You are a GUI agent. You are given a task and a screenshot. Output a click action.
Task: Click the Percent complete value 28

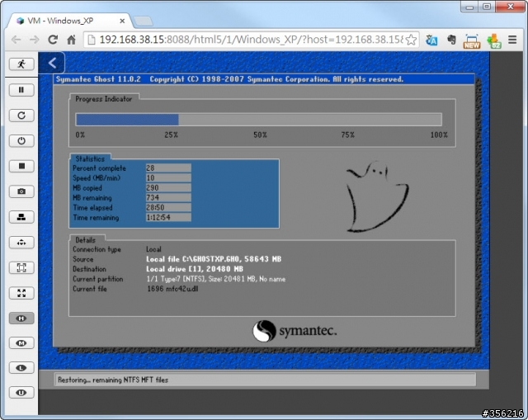point(168,168)
